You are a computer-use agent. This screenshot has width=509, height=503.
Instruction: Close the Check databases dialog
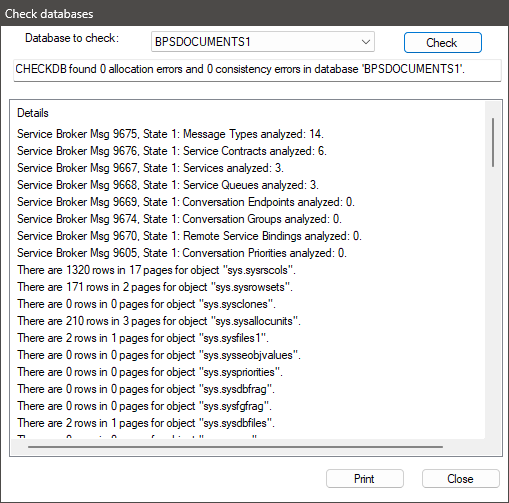tap(461, 479)
